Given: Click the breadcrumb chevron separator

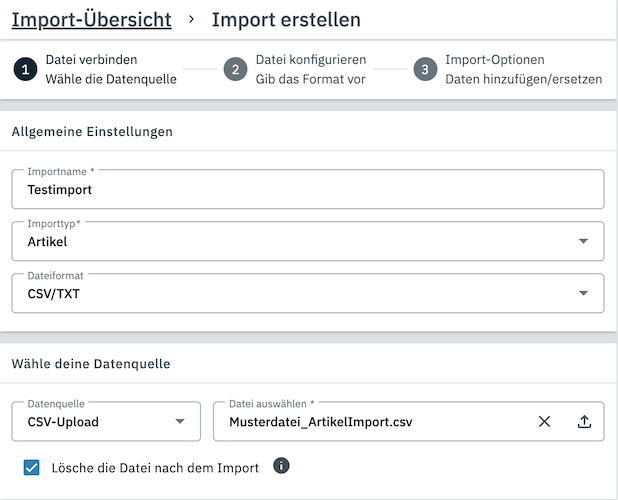Looking at the screenshot, I should point(192,19).
